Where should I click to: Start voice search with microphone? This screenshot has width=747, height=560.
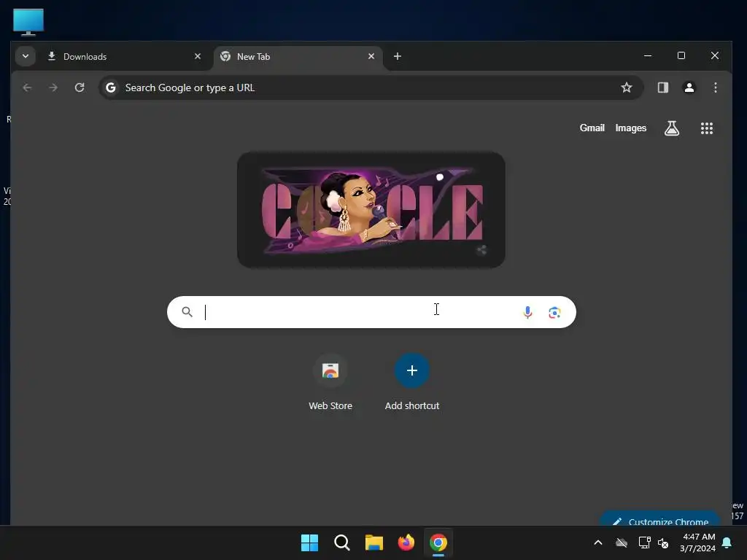pos(527,312)
